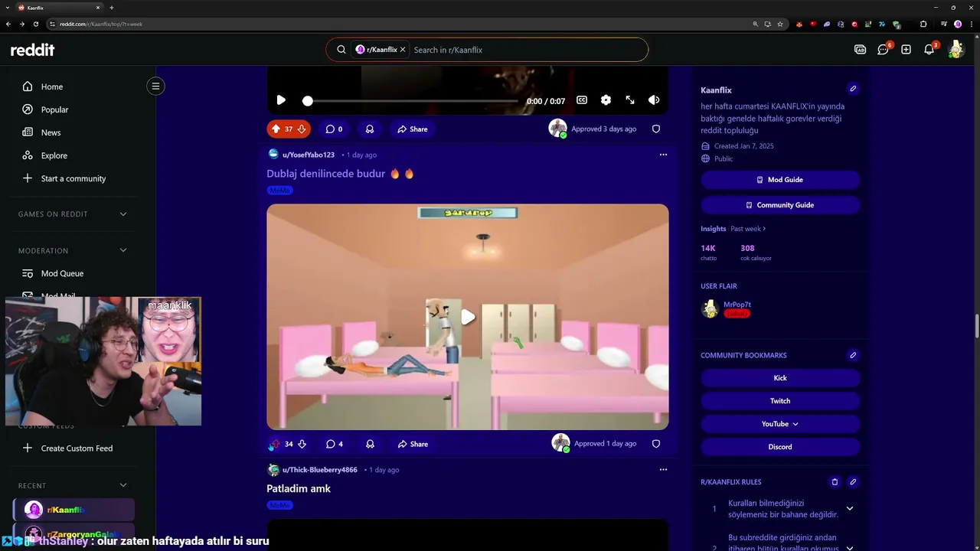Open options menu for Dublaj denilincede budur post
The height and width of the screenshot is (551, 980).
[x=663, y=155]
